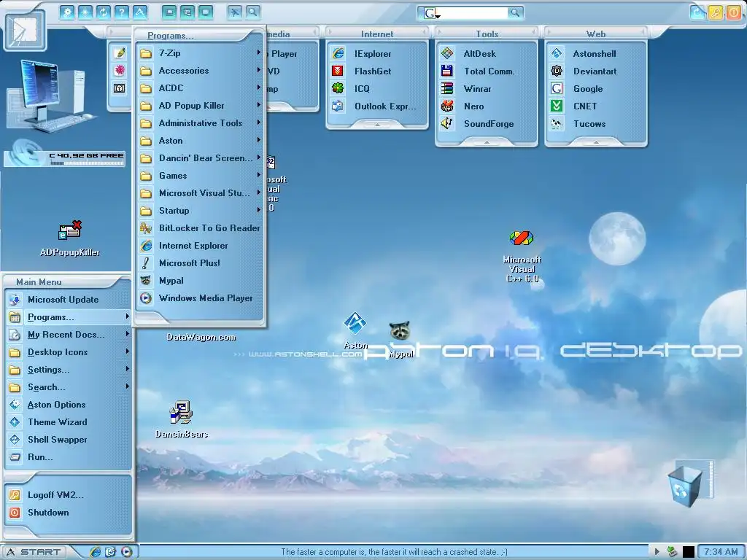The width and height of the screenshot is (747, 560).
Task: Open Astonshell link in Web panel
Action: [596, 54]
